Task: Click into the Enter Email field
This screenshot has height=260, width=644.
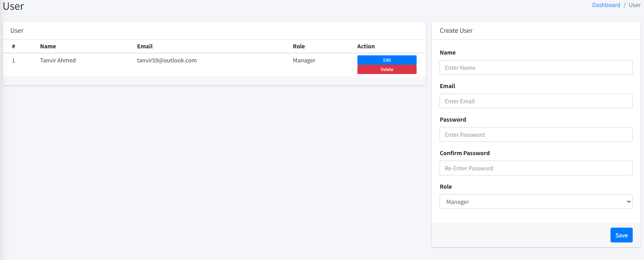Action: click(536, 101)
